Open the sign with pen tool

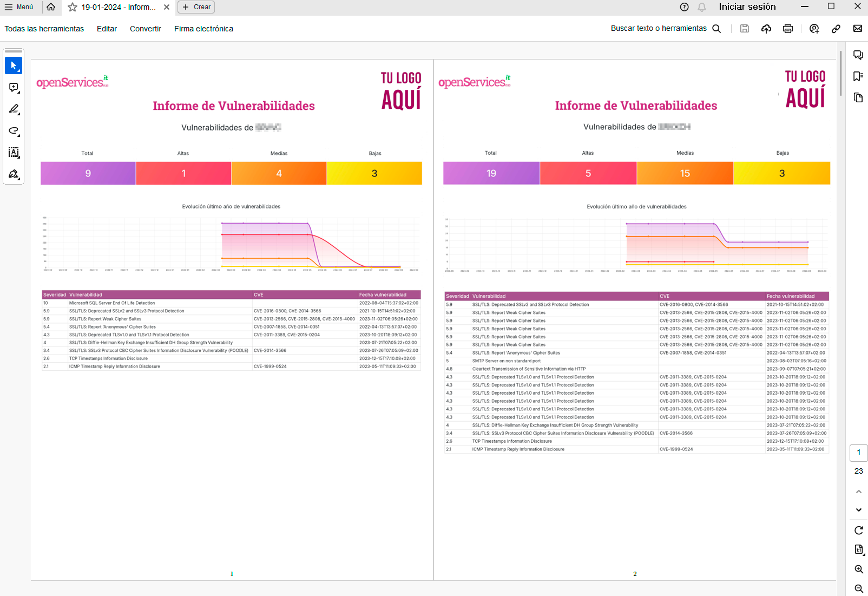pyautogui.click(x=14, y=174)
